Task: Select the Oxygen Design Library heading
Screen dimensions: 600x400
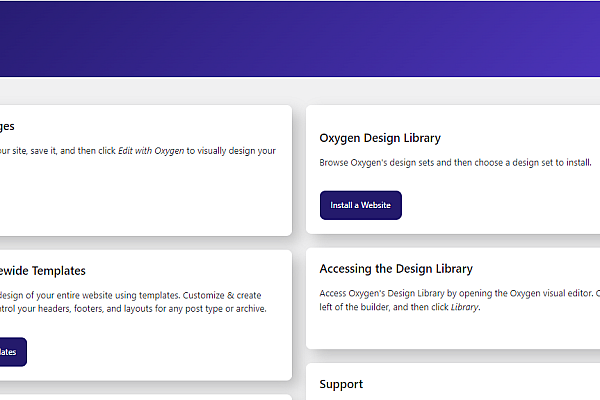Action: 380,138
